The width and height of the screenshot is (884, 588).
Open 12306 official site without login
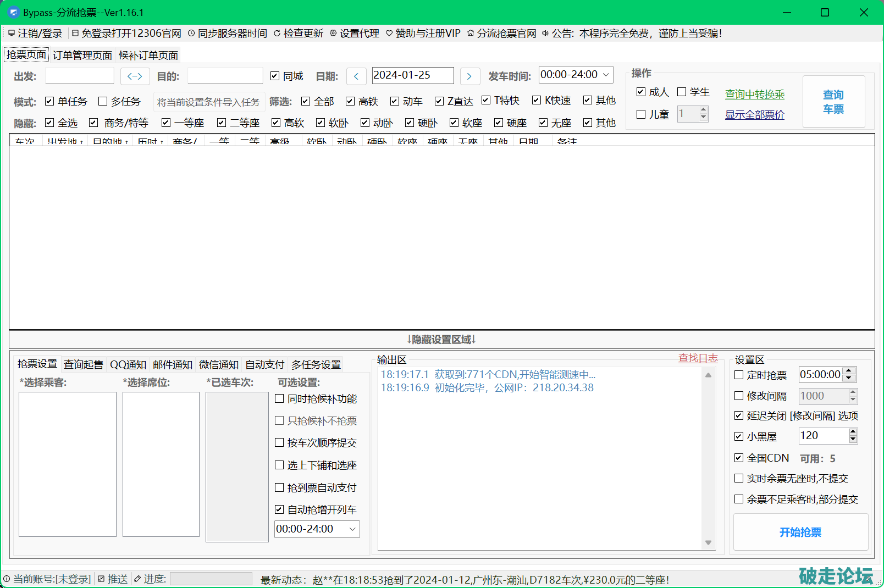pyautogui.click(x=126, y=34)
